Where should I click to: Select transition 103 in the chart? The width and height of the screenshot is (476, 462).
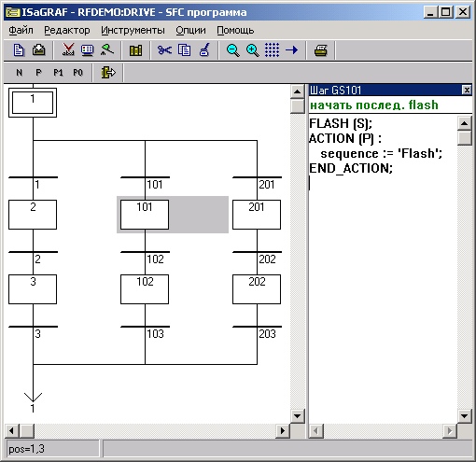click(146, 327)
